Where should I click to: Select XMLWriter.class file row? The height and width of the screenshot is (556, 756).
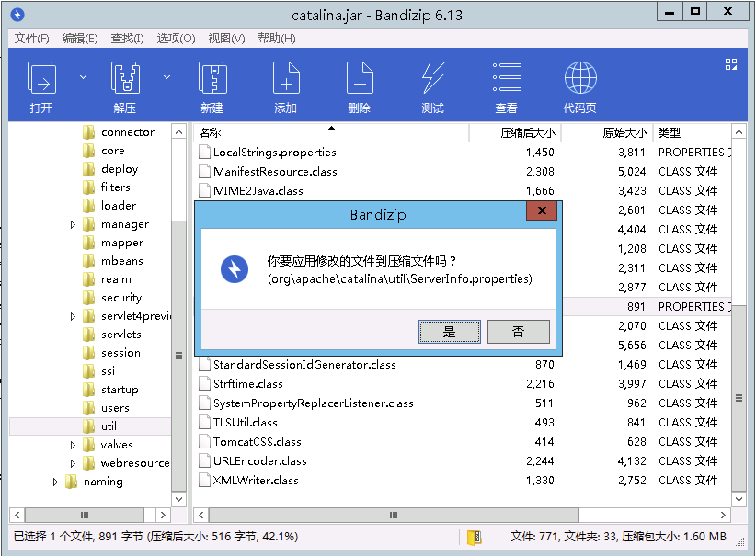[463, 481]
